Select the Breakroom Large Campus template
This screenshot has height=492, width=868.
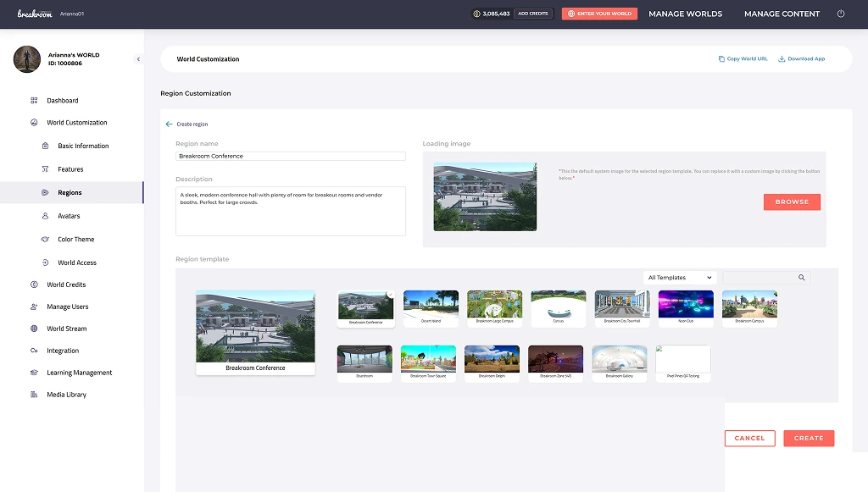[x=494, y=308]
